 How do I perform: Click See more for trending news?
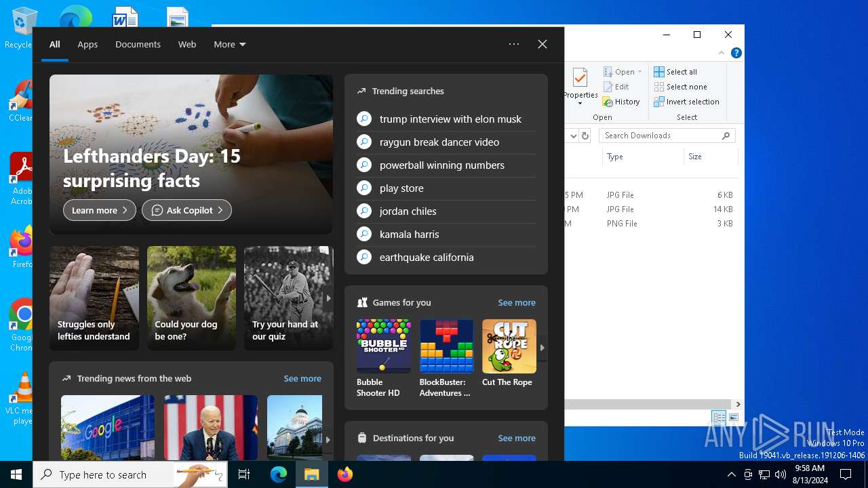point(302,378)
